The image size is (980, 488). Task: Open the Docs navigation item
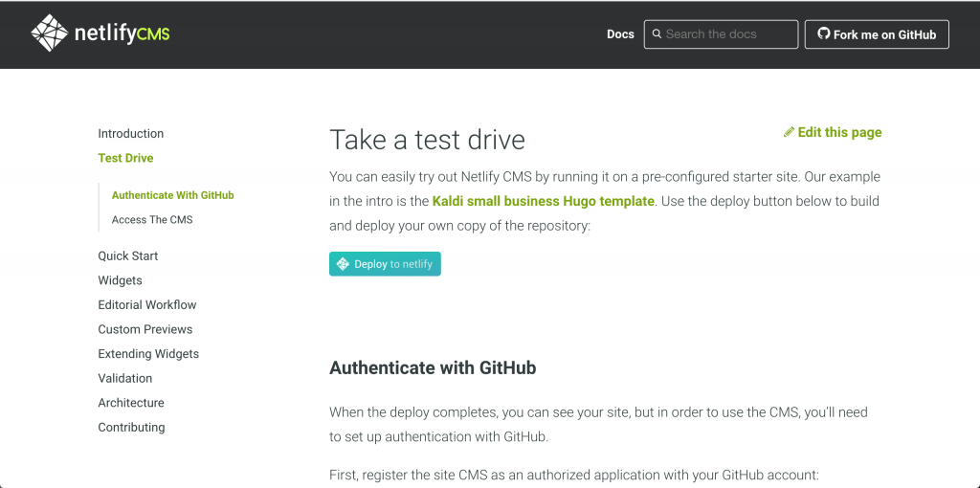(620, 34)
